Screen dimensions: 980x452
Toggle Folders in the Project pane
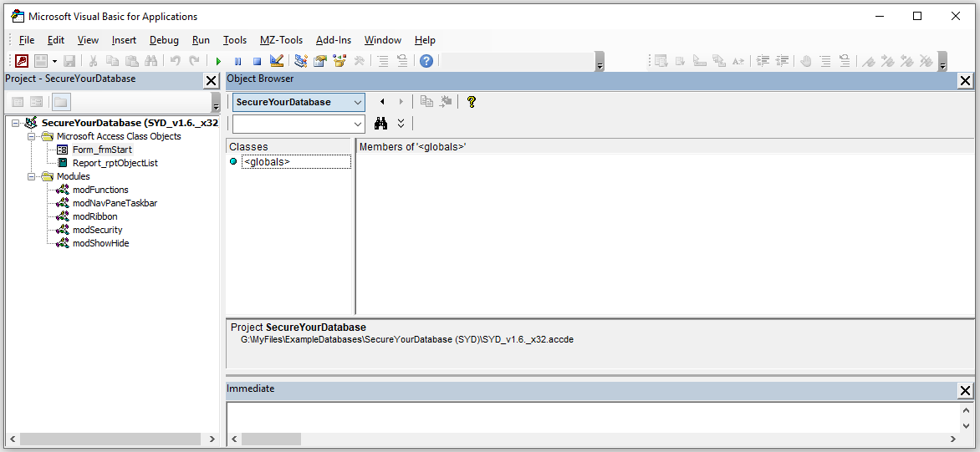pos(61,102)
